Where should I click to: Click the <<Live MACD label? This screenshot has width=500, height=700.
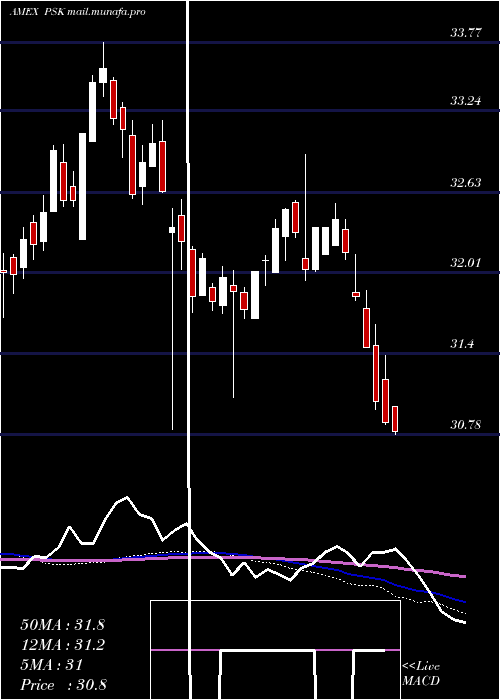tap(421, 674)
